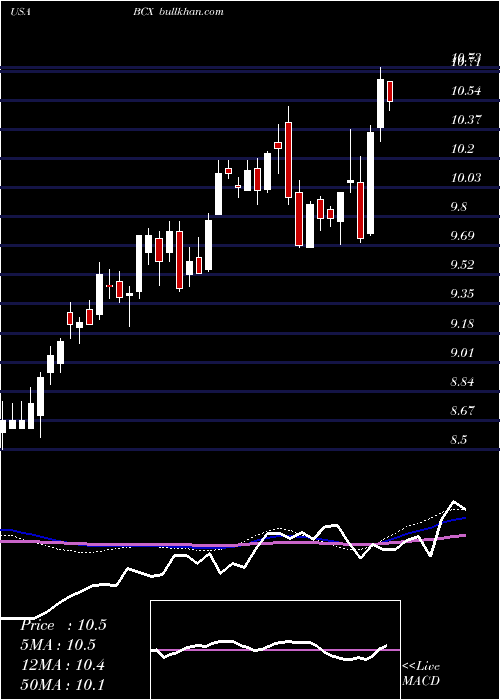Click the BCX ticker label
The width and height of the screenshot is (500, 700).
(143, 12)
